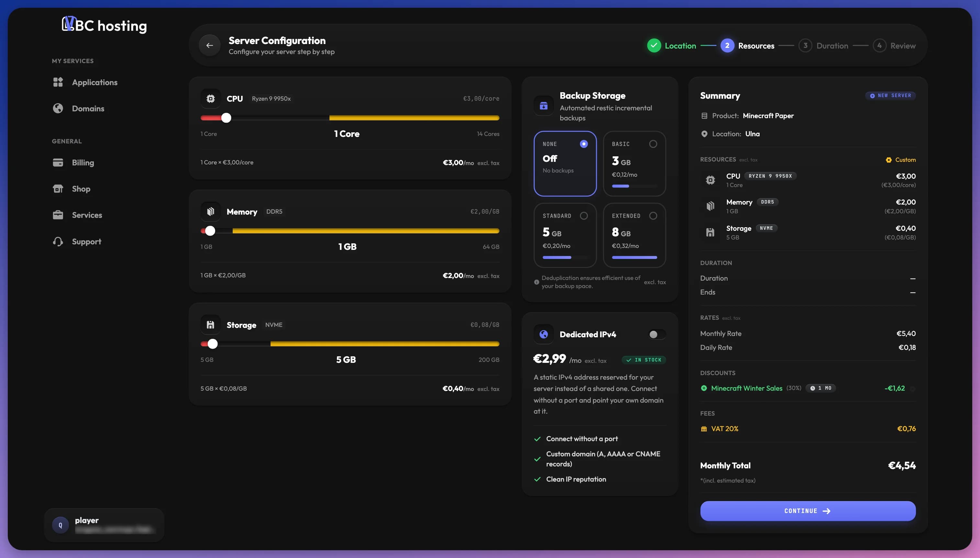Click the player avatar icon
Image resolution: width=980 pixels, height=558 pixels.
61,525
